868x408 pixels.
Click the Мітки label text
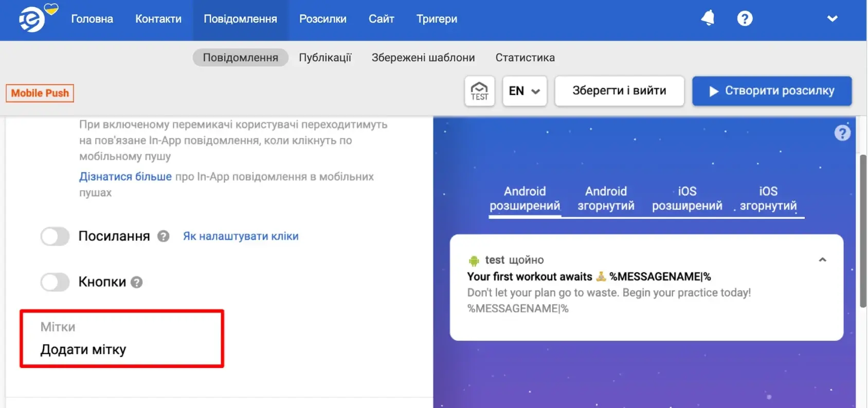click(58, 327)
